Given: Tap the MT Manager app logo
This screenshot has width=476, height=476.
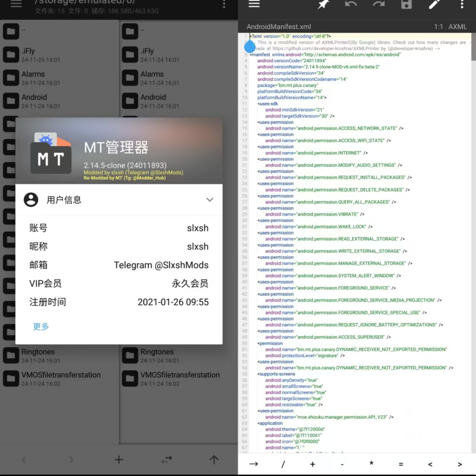Looking at the screenshot, I should pyautogui.click(x=51, y=153).
